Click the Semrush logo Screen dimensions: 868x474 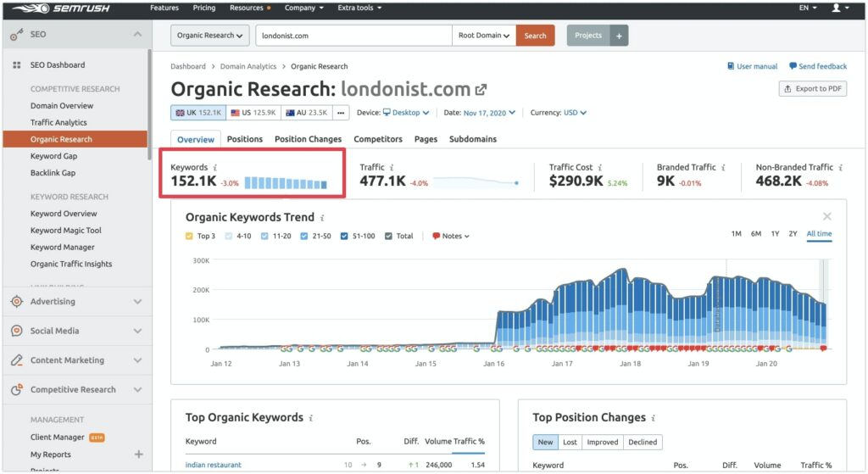61,8
